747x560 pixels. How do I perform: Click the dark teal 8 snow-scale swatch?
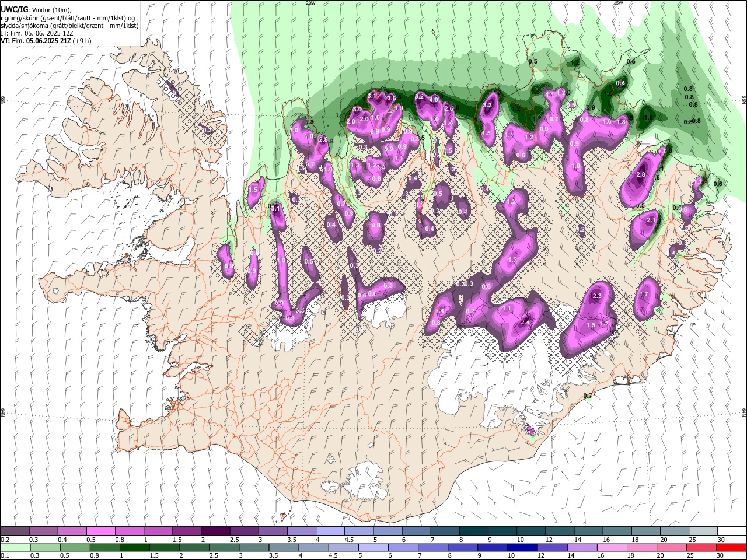(473, 531)
